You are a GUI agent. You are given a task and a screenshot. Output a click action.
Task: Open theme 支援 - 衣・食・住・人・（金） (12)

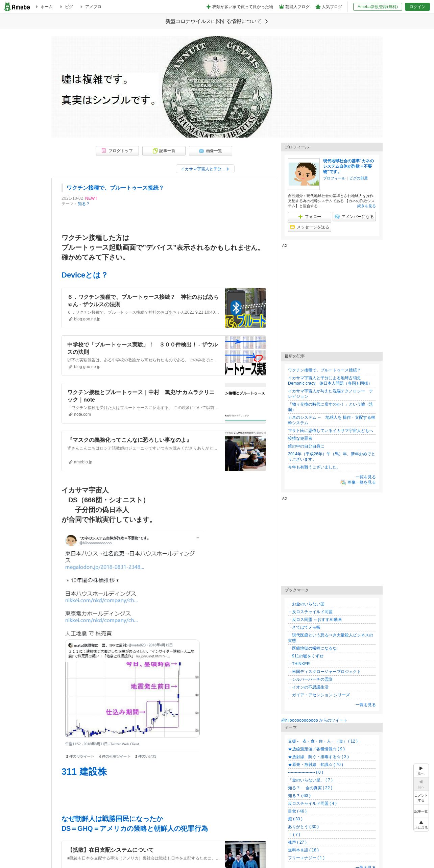tap(323, 741)
